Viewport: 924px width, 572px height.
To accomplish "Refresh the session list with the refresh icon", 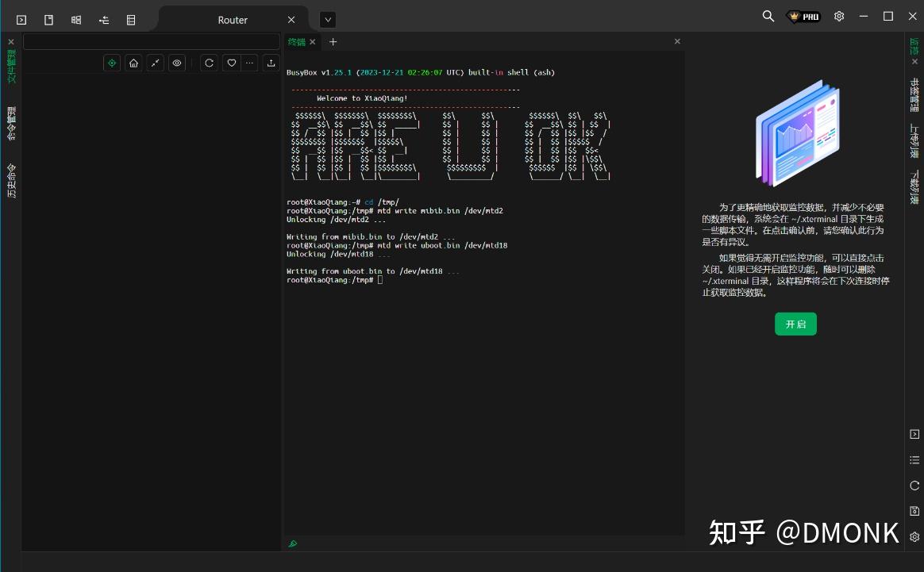I will (209, 63).
